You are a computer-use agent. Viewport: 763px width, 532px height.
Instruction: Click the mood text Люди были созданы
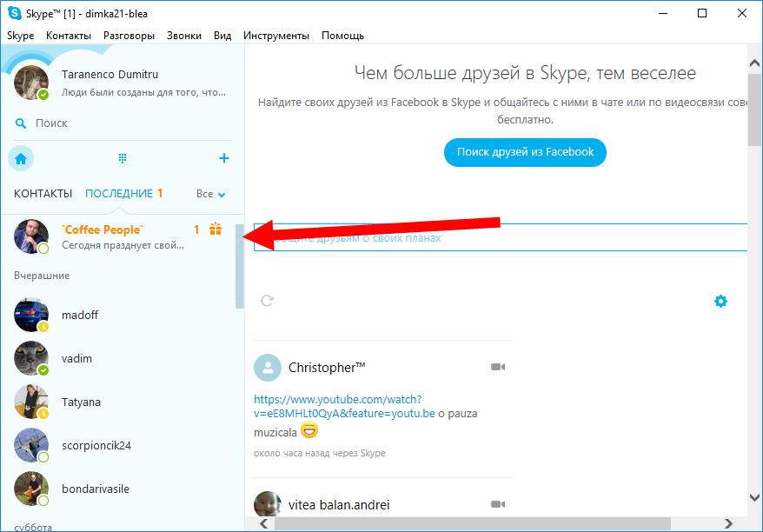143,92
